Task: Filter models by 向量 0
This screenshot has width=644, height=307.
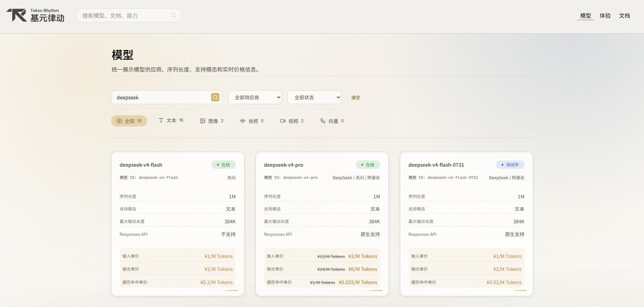Action: coord(332,121)
